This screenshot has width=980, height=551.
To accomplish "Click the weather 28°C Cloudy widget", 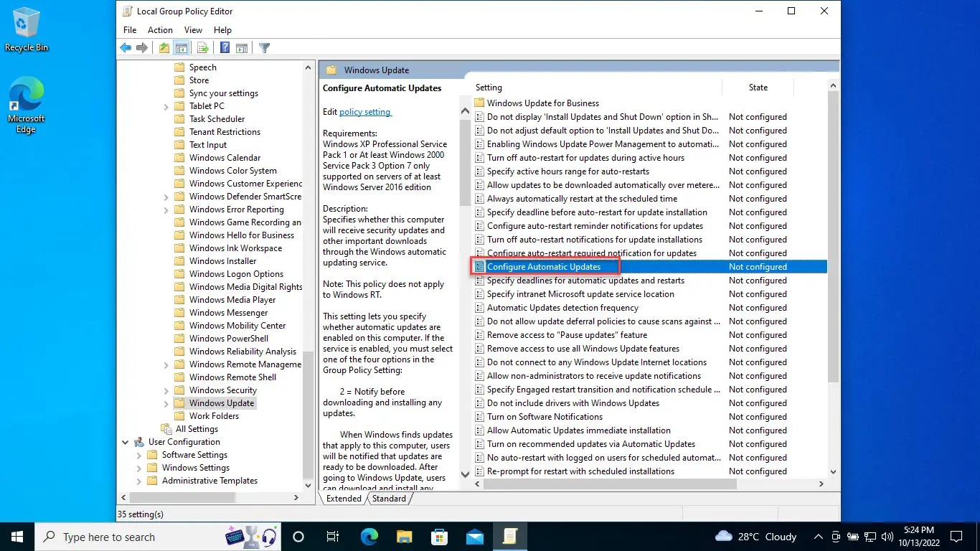I will [756, 537].
